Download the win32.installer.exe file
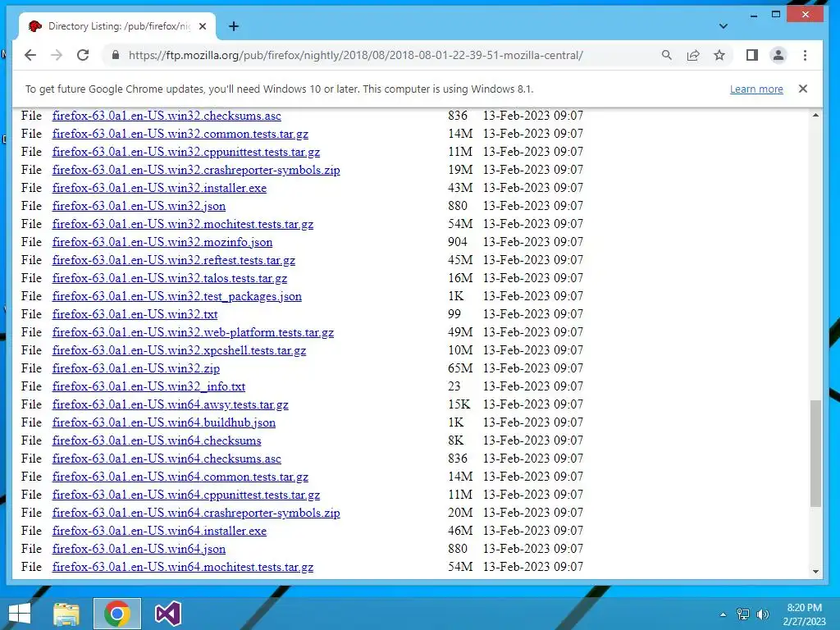 tap(159, 188)
